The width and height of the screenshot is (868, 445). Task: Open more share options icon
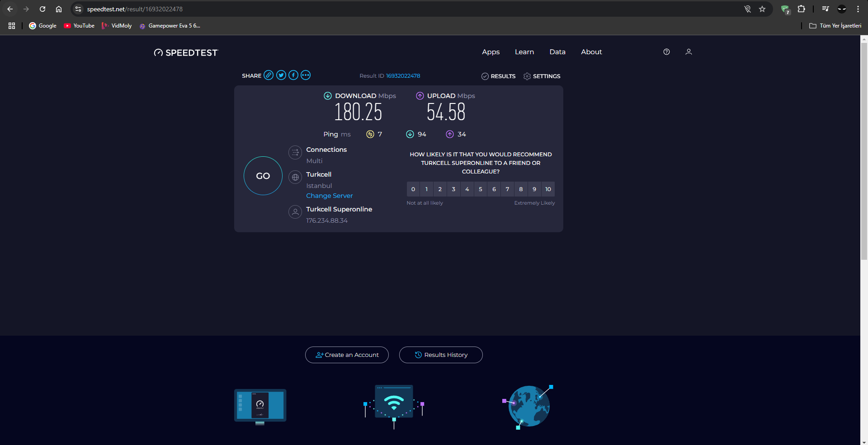click(306, 75)
